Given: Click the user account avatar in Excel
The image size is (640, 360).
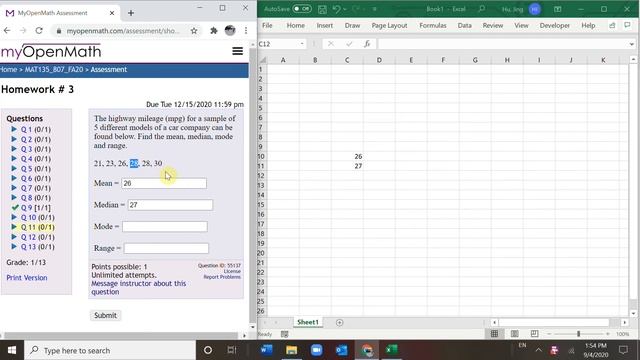Looking at the screenshot, I should (535, 9).
